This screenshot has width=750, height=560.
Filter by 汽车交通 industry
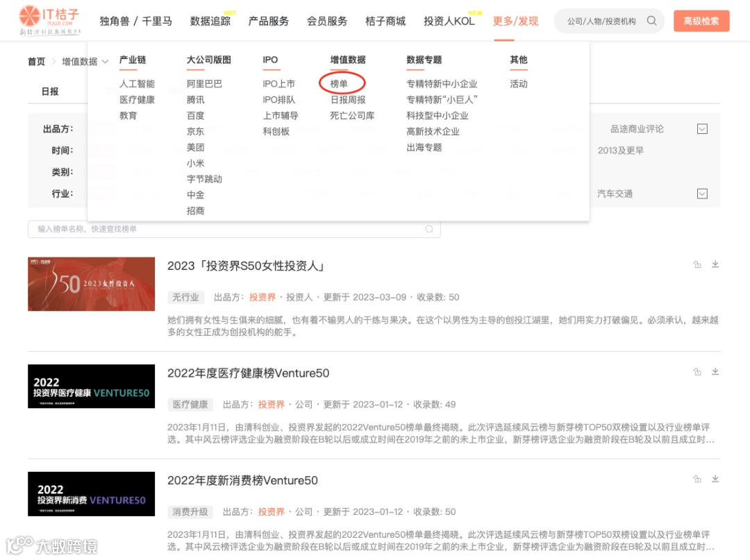pyautogui.click(x=615, y=194)
